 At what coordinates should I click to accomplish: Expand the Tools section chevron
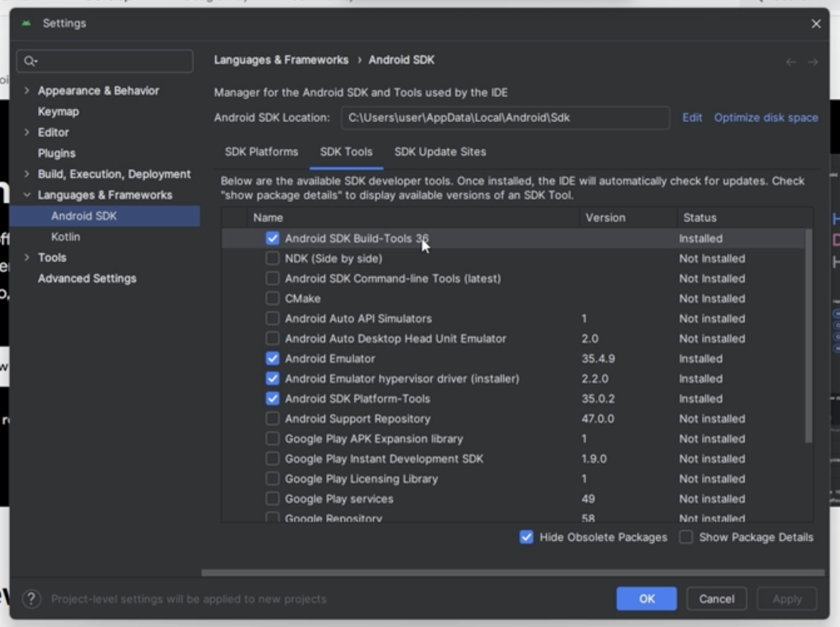[27, 257]
